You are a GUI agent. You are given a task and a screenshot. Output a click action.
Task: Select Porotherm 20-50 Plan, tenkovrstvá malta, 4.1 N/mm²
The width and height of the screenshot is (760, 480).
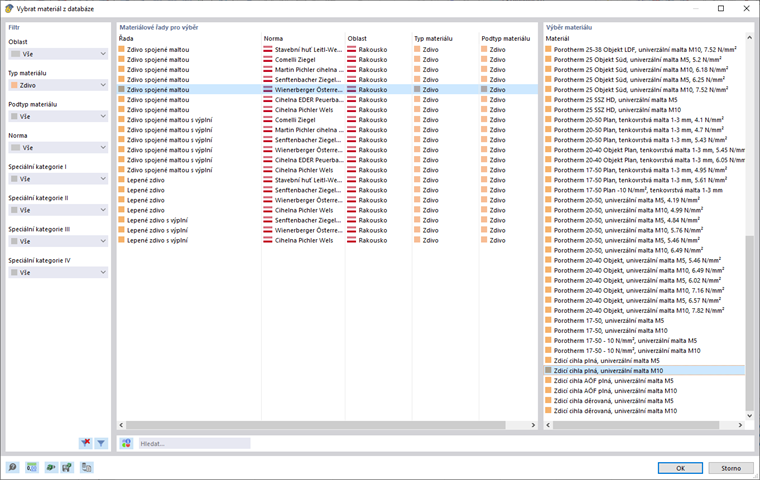pos(645,120)
